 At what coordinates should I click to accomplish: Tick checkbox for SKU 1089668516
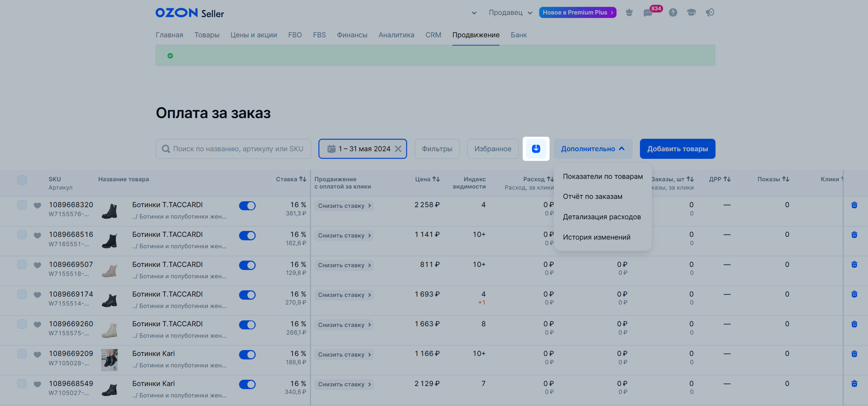click(22, 234)
